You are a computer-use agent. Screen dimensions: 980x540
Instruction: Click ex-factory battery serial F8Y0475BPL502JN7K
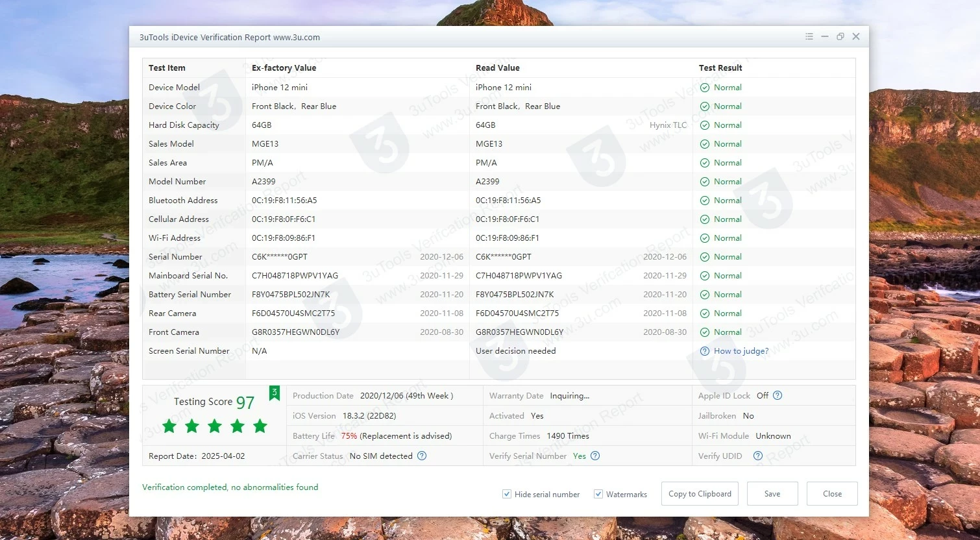pos(291,295)
